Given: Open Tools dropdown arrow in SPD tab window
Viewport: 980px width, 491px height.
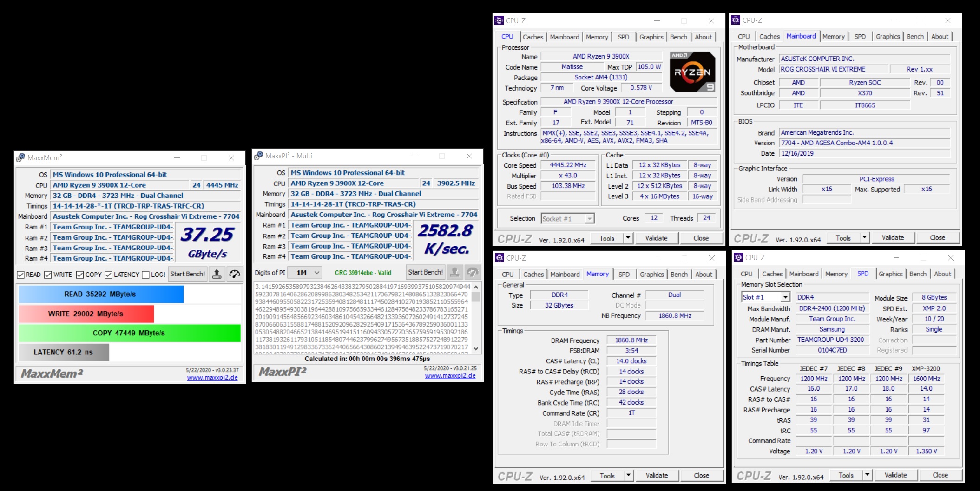Looking at the screenshot, I should click(x=867, y=475).
